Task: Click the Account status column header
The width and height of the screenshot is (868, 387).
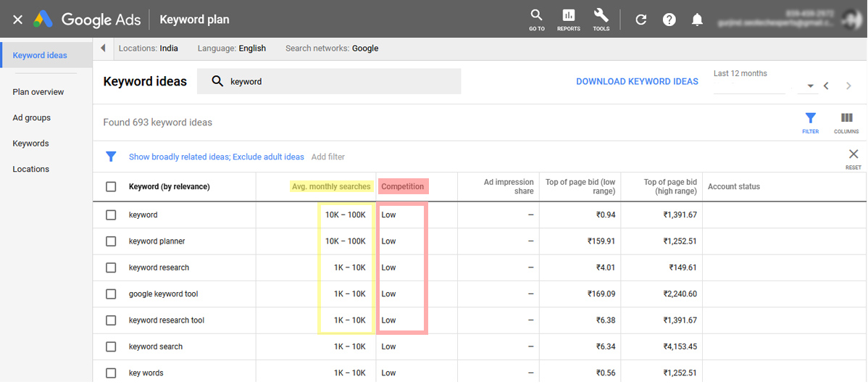Action: (x=733, y=186)
